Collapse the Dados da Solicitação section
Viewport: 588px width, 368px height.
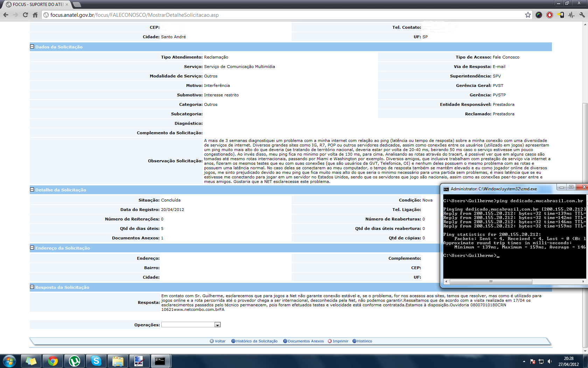pyautogui.click(x=32, y=47)
